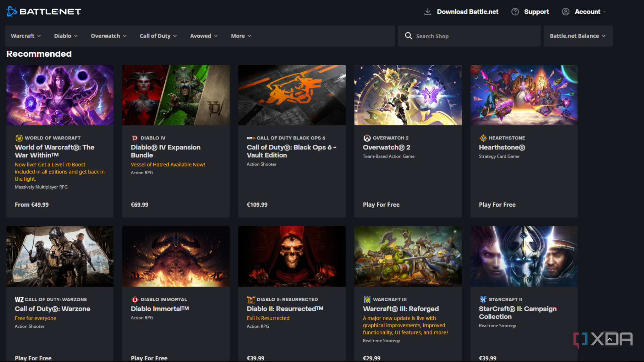
Task: Click the €29.99 Warcraft III price
Action: coord(372,358)
